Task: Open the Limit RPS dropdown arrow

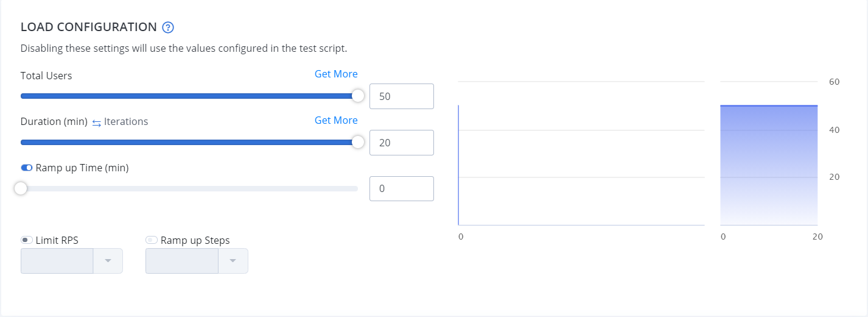Action: (x=108, y=261)
